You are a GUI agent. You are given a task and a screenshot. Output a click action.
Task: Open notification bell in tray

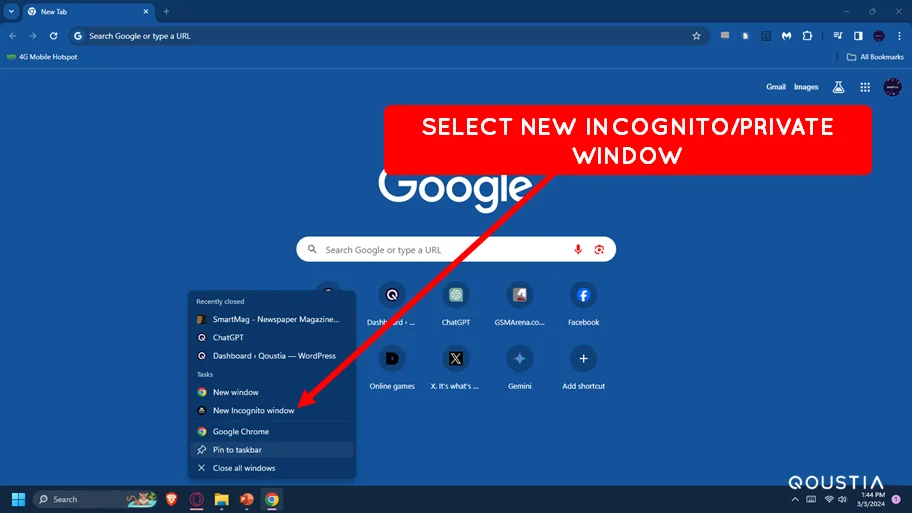pos(896,499)
